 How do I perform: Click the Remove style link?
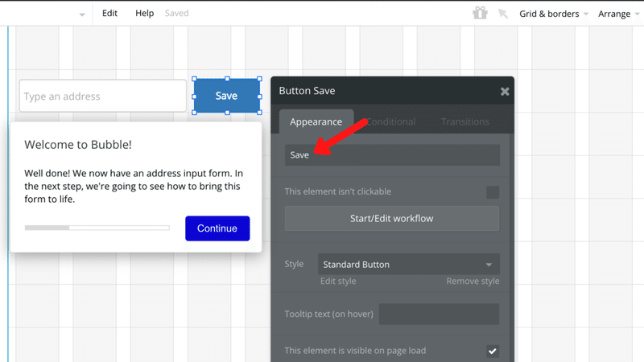click(473, 282)
